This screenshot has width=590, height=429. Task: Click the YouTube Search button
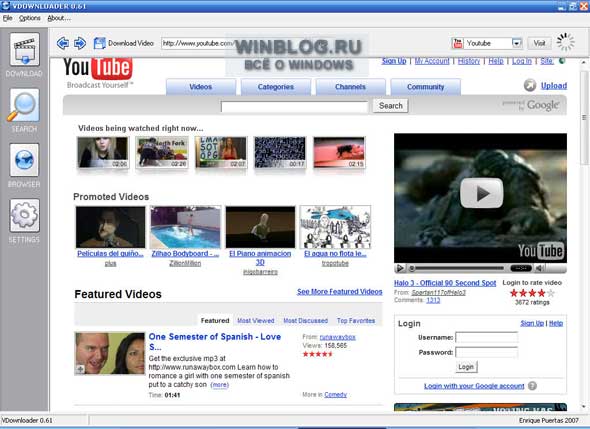tap(391, 106)
